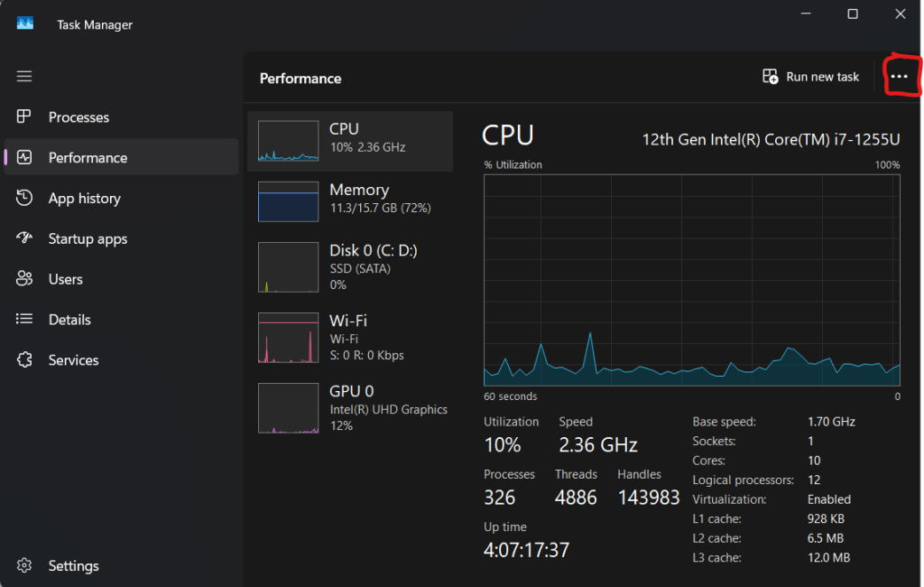Image resolution: width=924 pixels, height=587 pixels.
Task: Click the 2.36 GHz speed value
Action: pos(598,445)
